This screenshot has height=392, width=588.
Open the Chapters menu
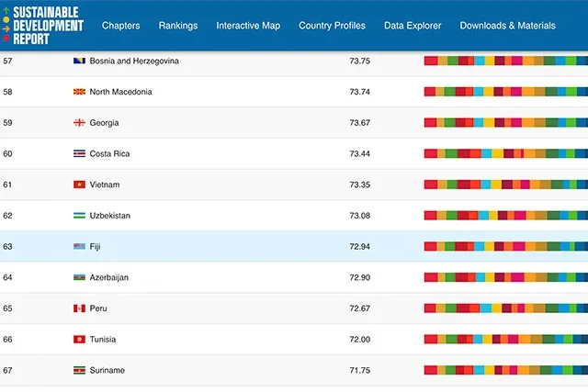click(x=120, y=26)
